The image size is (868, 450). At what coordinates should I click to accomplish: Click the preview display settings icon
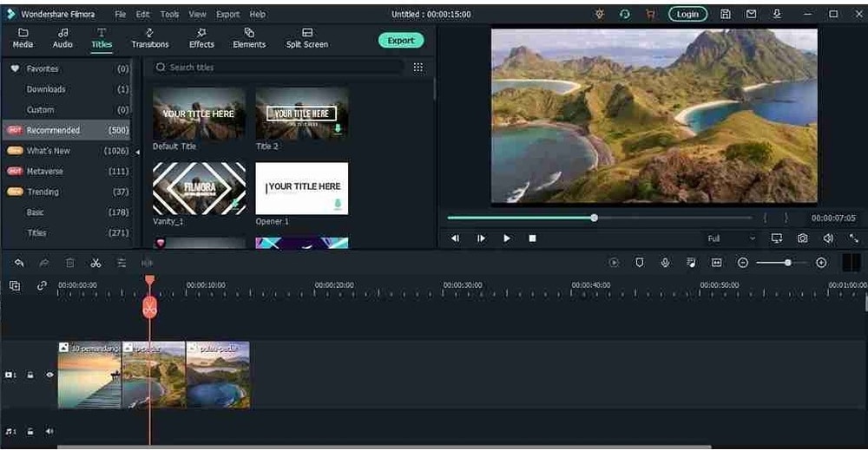pos(777,238)
